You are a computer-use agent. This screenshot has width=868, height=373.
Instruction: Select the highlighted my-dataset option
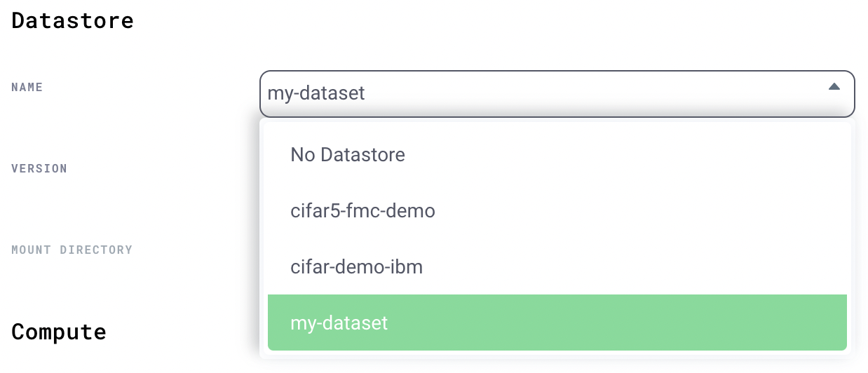[557, 323]
